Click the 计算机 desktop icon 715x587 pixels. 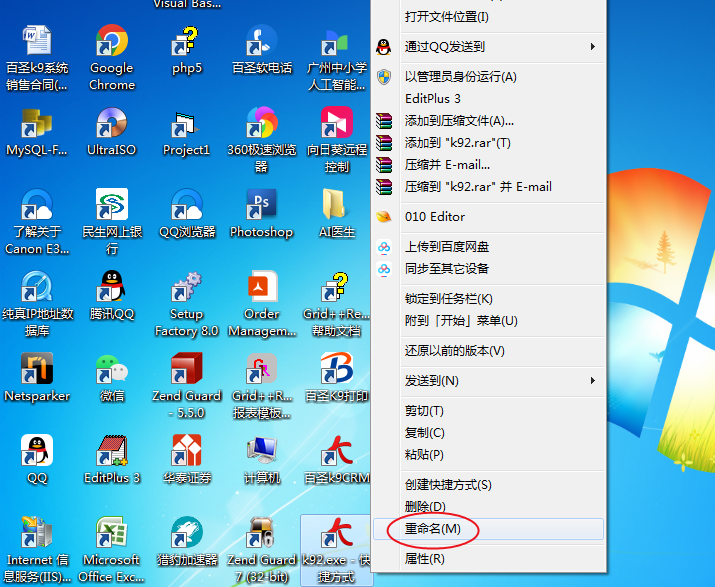point(261,453)
